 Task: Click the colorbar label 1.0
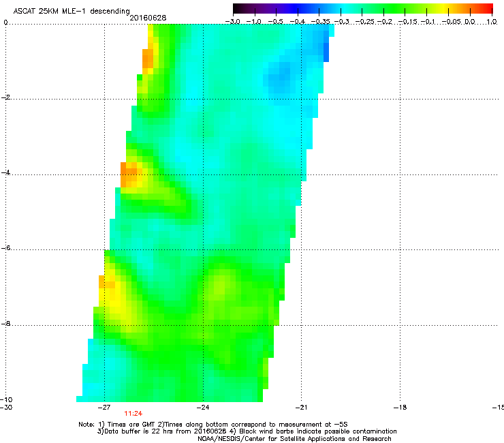click(492, 22)
